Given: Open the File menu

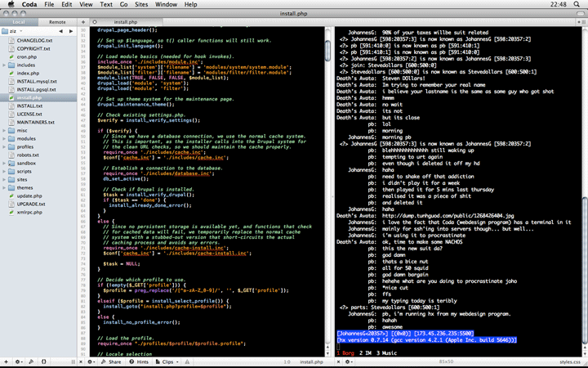Looking at the screenshot, I should (49, 4).
